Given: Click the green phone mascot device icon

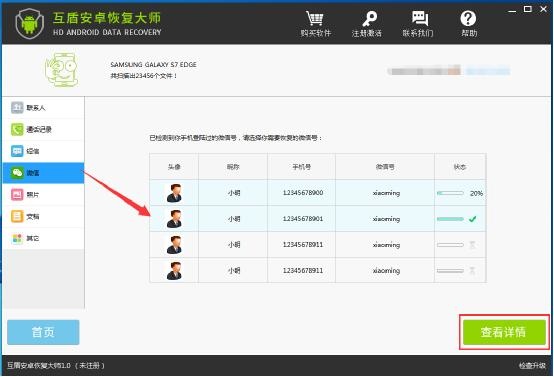Looking at the screenshot, I should [61, 70].
